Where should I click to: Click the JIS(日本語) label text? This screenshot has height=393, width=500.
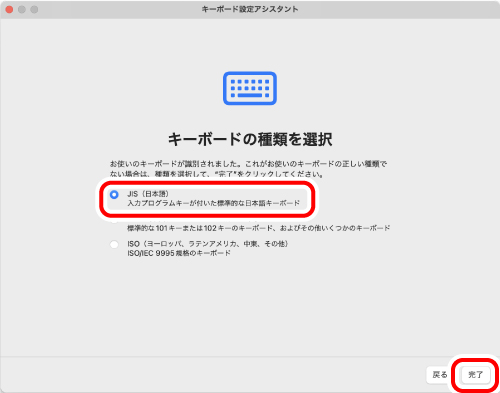point(148,194)
